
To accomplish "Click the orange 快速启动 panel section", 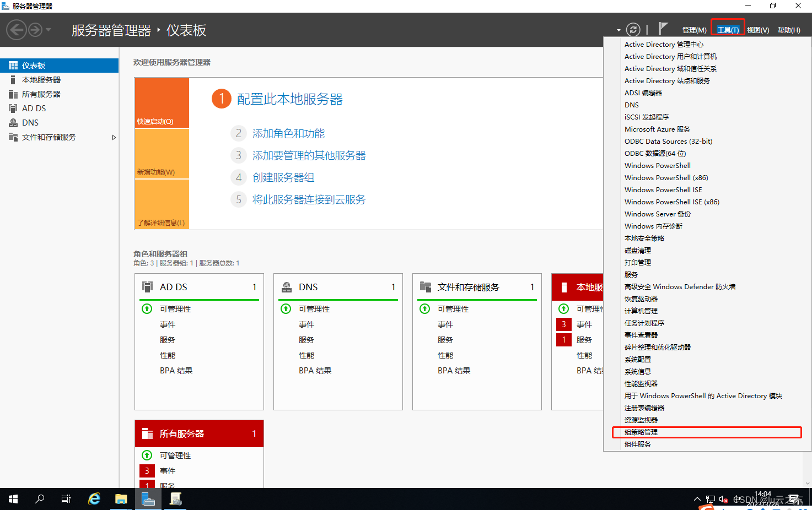I will point(162,103).
